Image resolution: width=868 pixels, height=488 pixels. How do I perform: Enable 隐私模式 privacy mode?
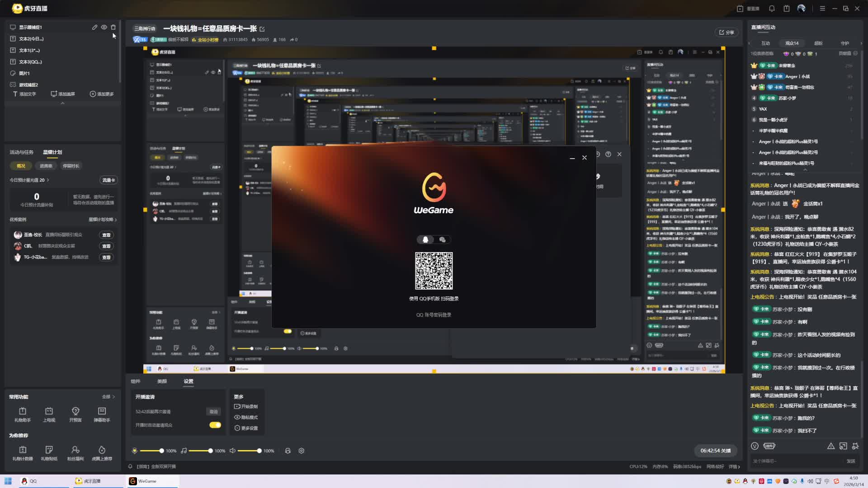(246, 418)
